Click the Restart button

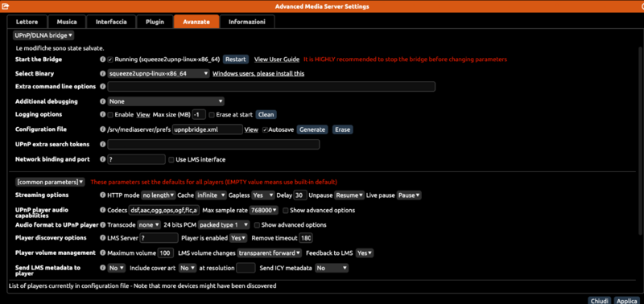(236, 60)
